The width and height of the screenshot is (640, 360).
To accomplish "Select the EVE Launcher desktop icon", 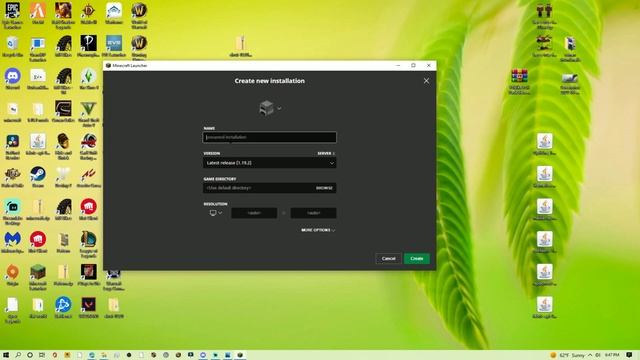I will tap(114, 46).
